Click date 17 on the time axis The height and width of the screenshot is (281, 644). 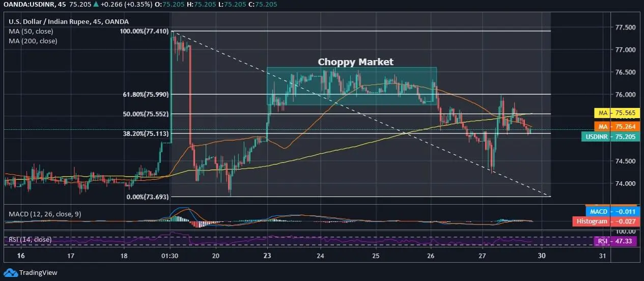[x=71, y=256]
